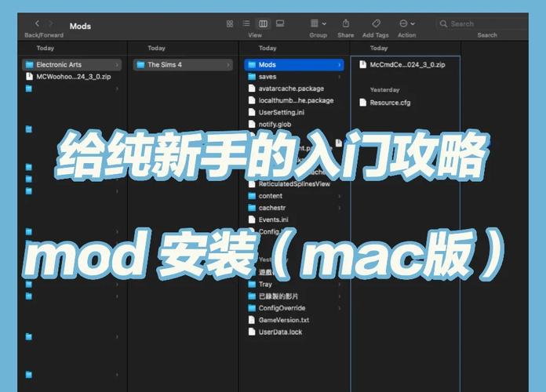The height and width of the screenshot is (392, 546).
Task: Expand the Tray folder chevron
Action: (x=340, y=285)
